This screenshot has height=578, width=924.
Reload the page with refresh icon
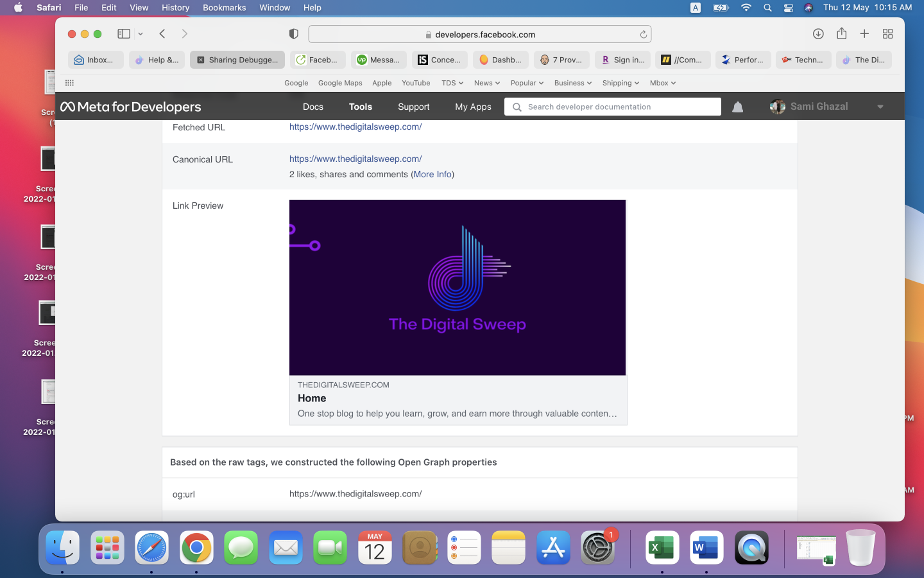click(x=643, y=35)
